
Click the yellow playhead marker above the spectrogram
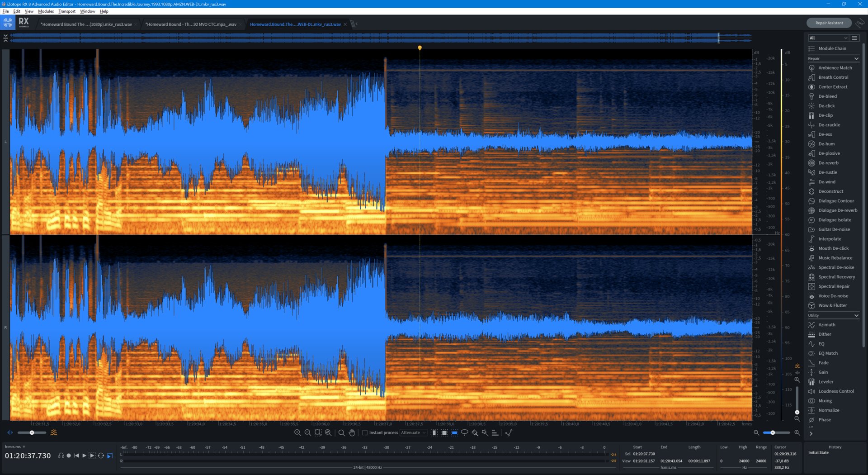click(x=420, y=47)
